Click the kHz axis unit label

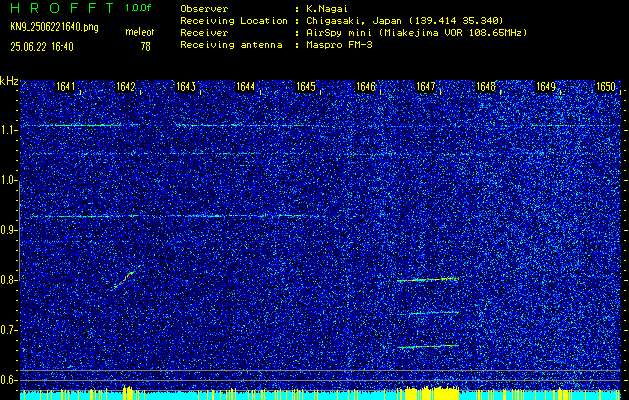(9, 81)
